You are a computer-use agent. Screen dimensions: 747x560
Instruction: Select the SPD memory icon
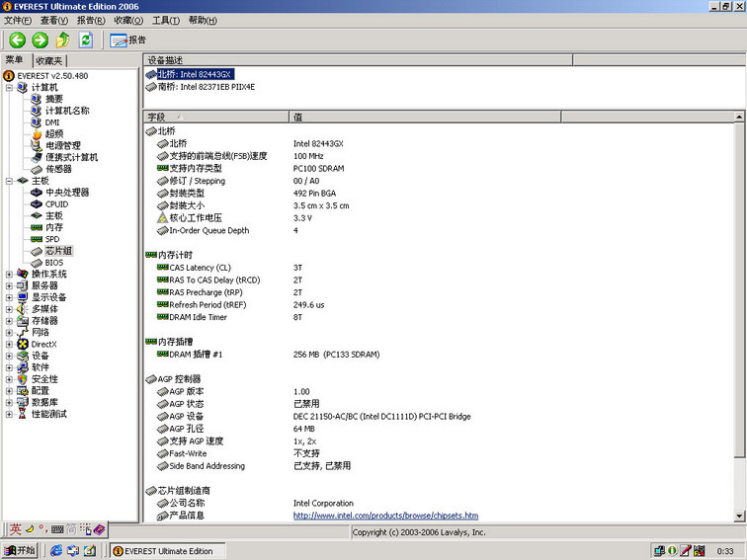[x=37, y=239]
